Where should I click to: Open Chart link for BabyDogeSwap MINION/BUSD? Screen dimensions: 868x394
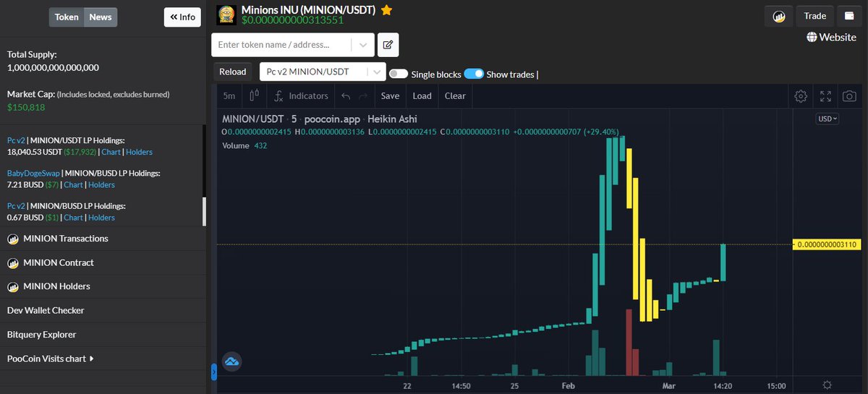(x=73, y=185)
